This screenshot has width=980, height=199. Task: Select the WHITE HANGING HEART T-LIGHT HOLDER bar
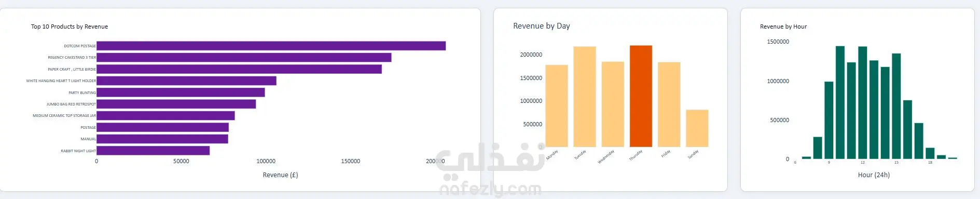(x=186, y=81)
